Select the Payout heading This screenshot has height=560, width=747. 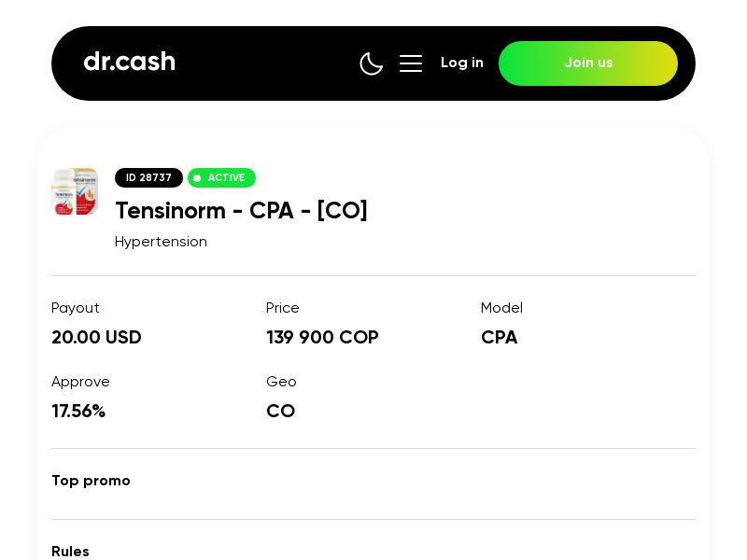tap(76, 308)
